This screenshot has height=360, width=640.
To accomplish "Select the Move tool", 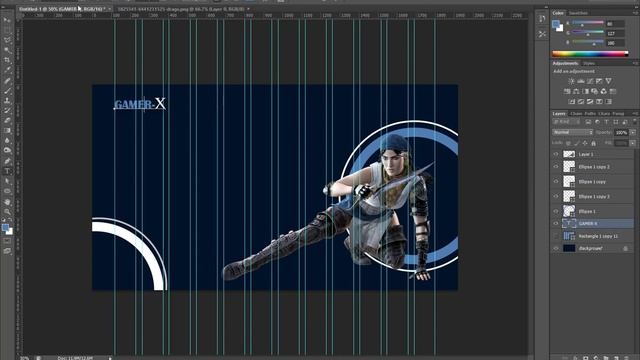I will click(x=7, y=20).
